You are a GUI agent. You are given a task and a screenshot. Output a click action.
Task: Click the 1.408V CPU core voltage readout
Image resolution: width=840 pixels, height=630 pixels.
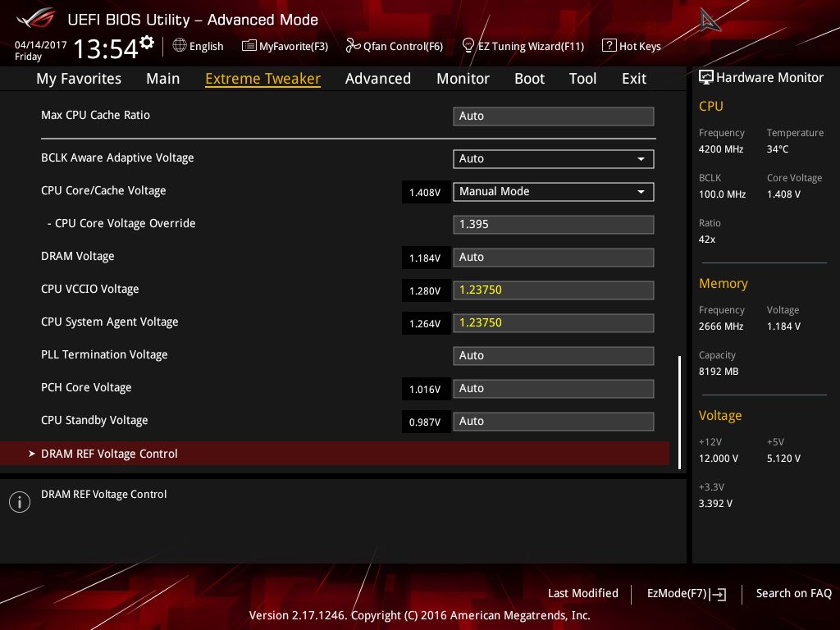pyautogui.click(x=426, y=192)
